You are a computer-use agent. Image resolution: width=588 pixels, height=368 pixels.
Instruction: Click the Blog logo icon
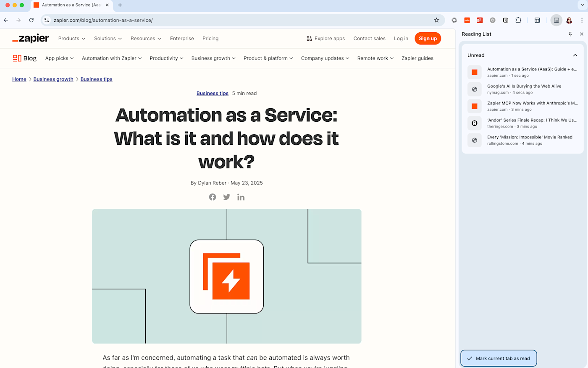tap(25, 58)
